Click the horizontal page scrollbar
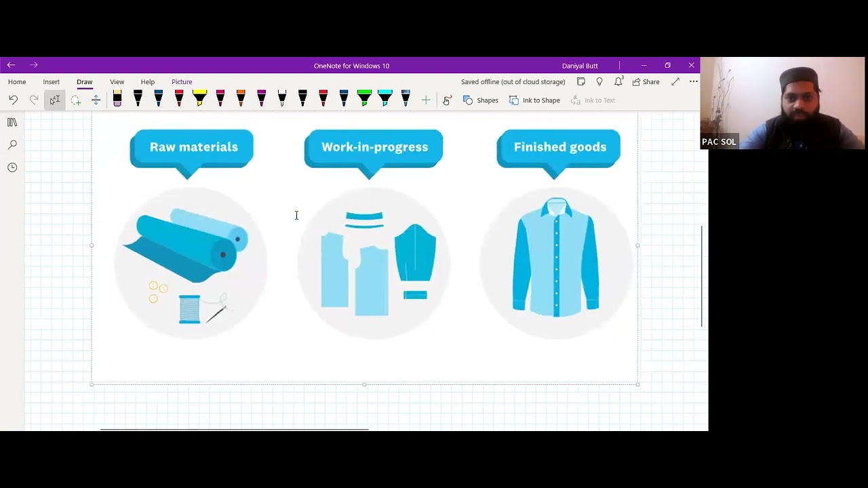 (x=234, y=429)
